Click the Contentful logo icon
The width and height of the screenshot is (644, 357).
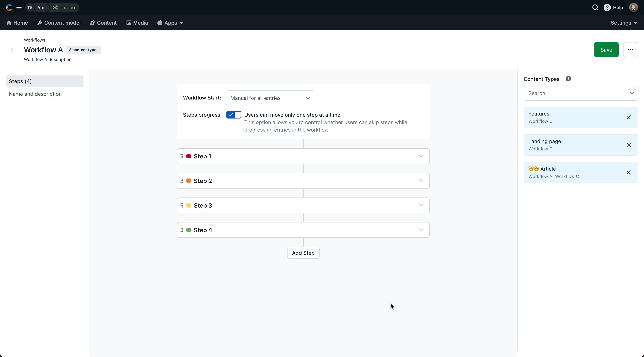[x=9, y=7]
